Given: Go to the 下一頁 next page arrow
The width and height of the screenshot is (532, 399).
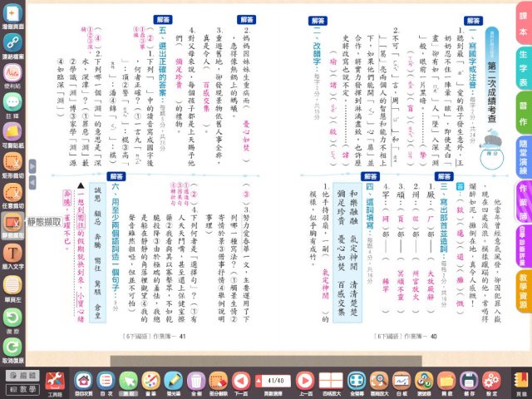Looking at the screenshot, I should (x=241, y=379).
